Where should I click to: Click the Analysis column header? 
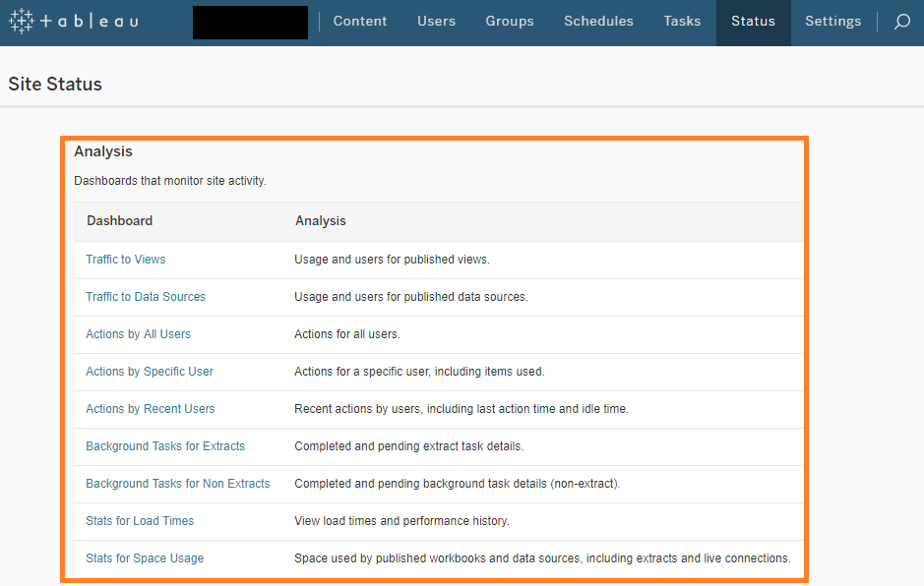pos(321,221)
